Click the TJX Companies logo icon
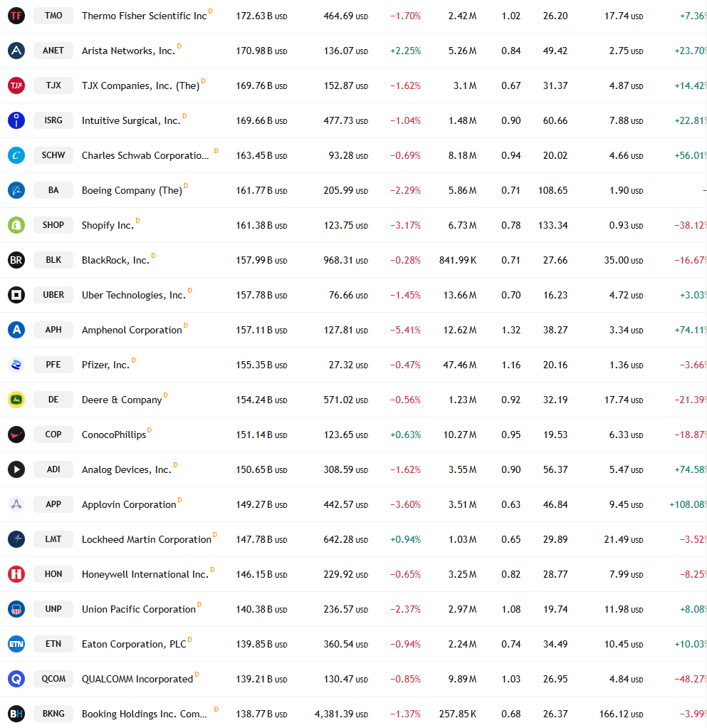Screen dimensions: 707x728 pos(16,85)
